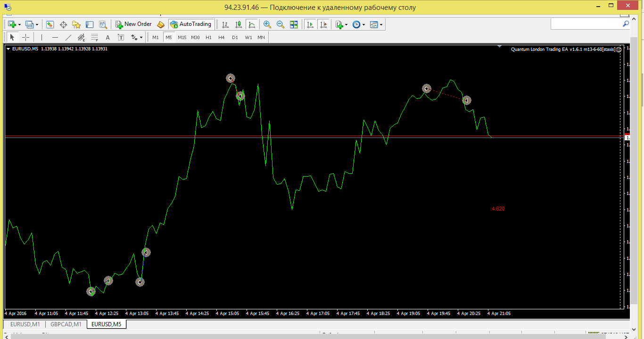644x339 pixels.
Task: Open the EURUSD,M5 chart header triangle menu
Action: click(8, 48)
